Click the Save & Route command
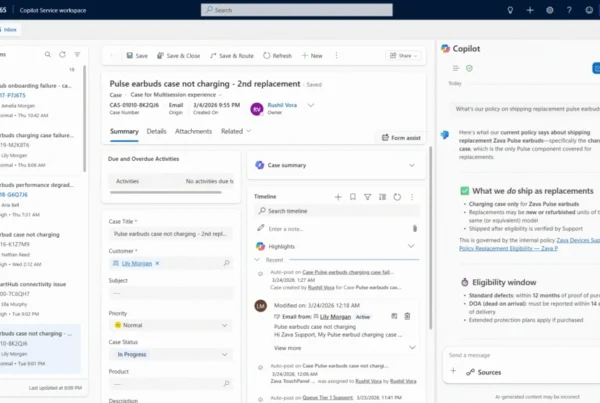The height and width of the screenshot is (403, 600). click(232, 56)
